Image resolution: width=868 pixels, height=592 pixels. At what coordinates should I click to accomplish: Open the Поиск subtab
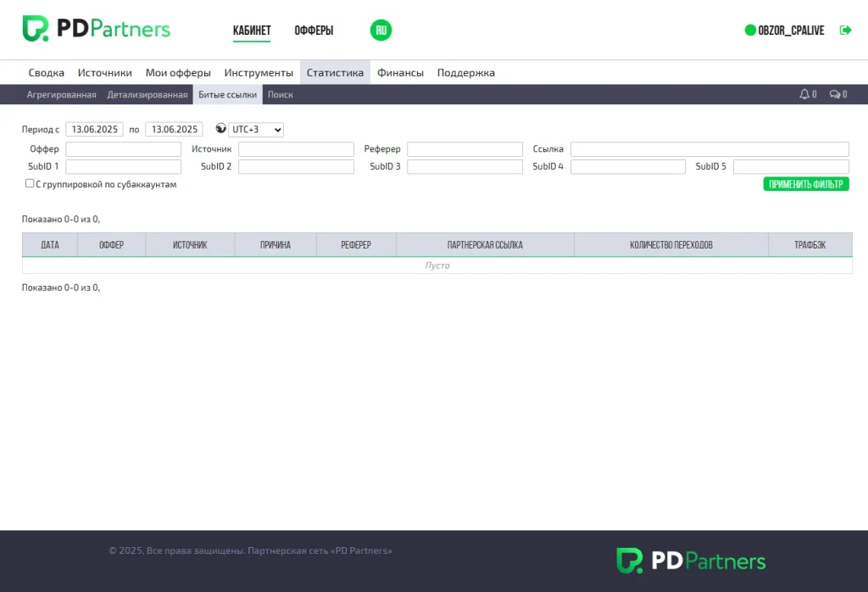coord(280,95)
